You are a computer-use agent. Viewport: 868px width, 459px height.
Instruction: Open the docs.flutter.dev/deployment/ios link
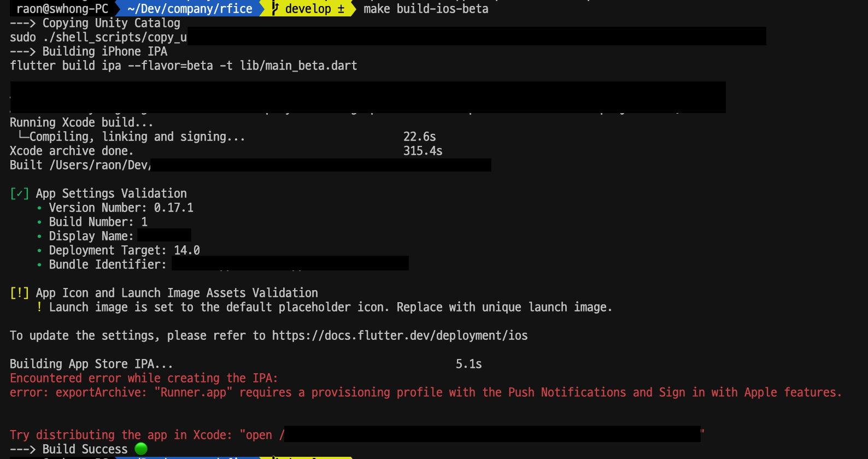point(400,336)
